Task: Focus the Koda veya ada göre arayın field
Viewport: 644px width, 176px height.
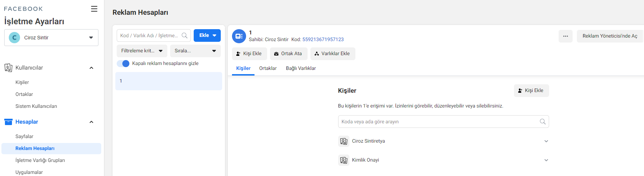Action: coord(443,122)
